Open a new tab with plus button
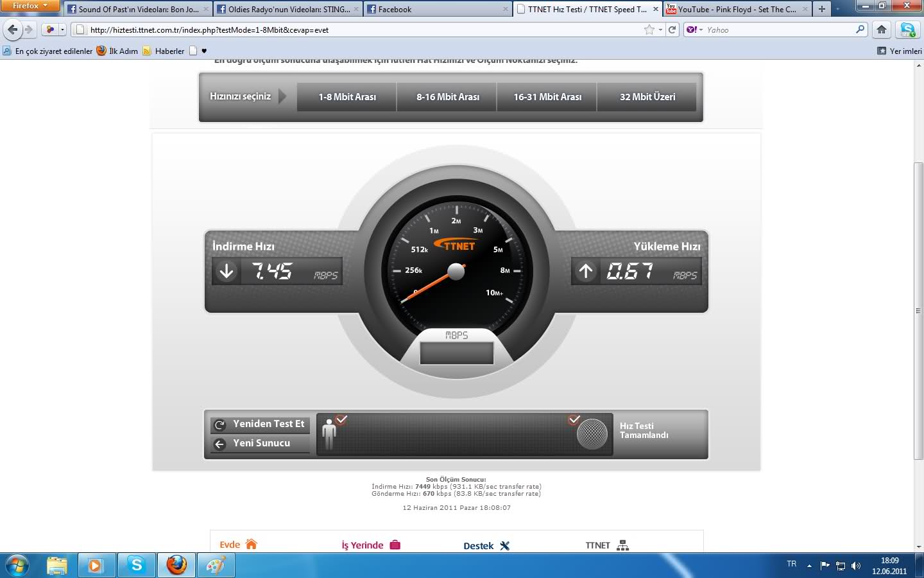Viewport: 924px width, 578px height. [822, 9]
